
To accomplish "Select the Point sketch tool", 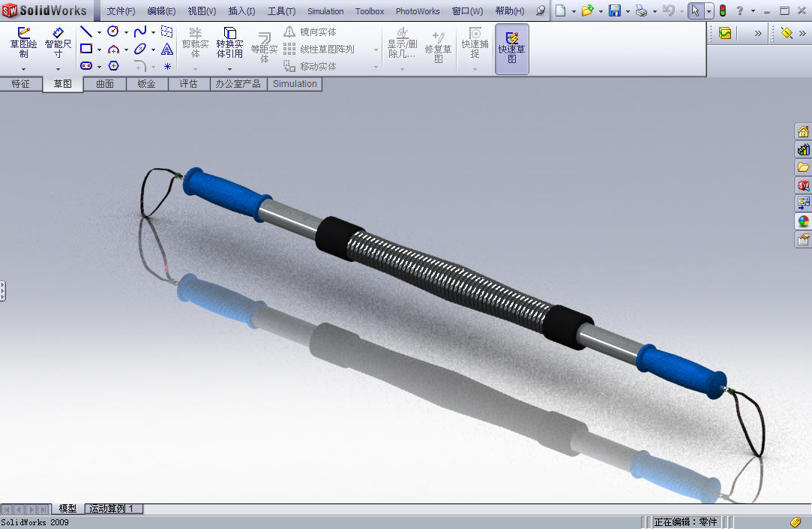I will tap(167, 66).
